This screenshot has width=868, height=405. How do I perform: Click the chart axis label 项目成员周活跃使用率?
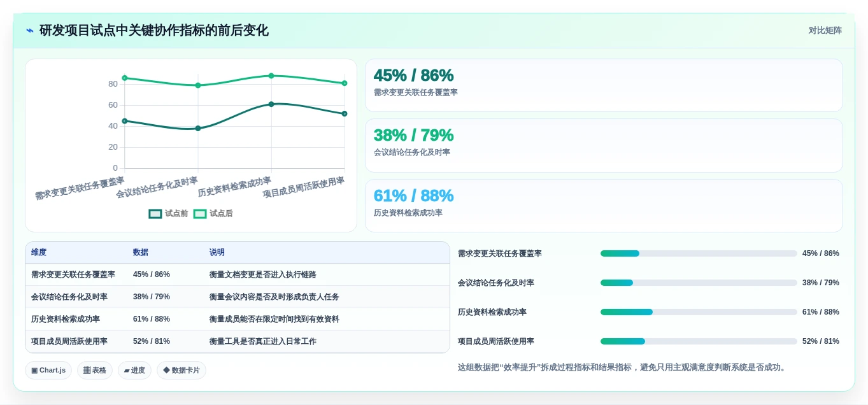(x=304, y=188)
